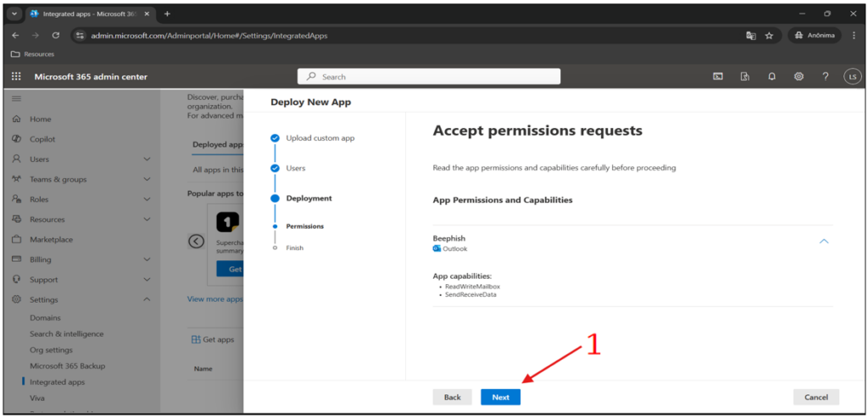Image resolution: width=868 pixels, height=418 pixels.
Task: Open Cloud Shell icon in header
Action: click(717, 77)
